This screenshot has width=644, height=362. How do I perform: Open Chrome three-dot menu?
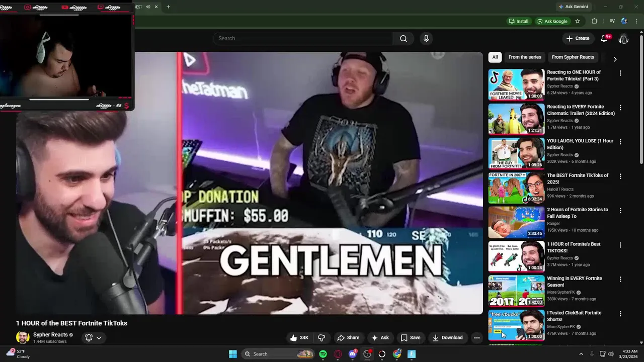tap(636, 21)
